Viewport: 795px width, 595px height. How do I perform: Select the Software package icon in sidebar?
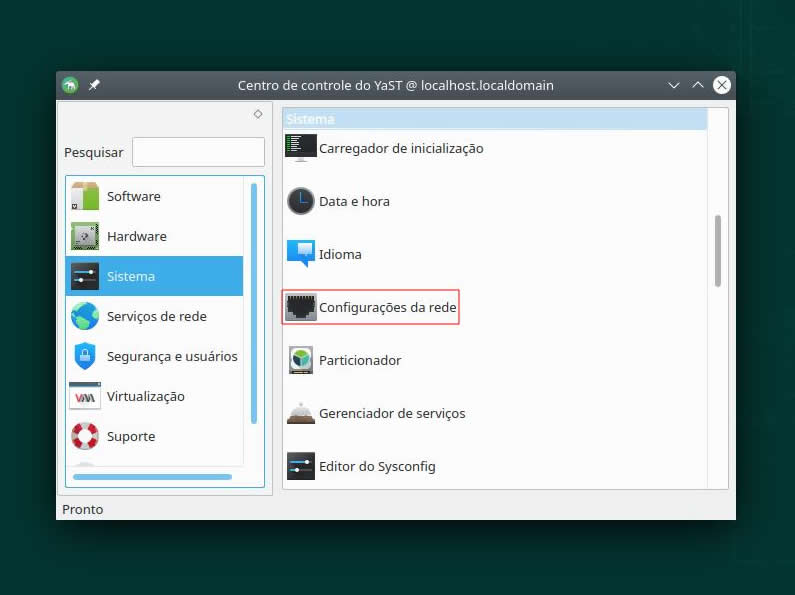tap(85, 197)
